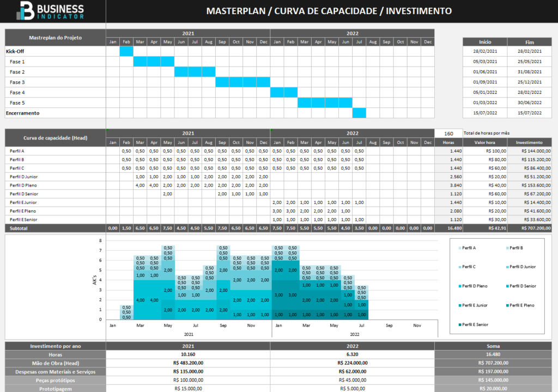
Task: Click the Kick-Off bar in February 2021
Action: coord(126,51)
